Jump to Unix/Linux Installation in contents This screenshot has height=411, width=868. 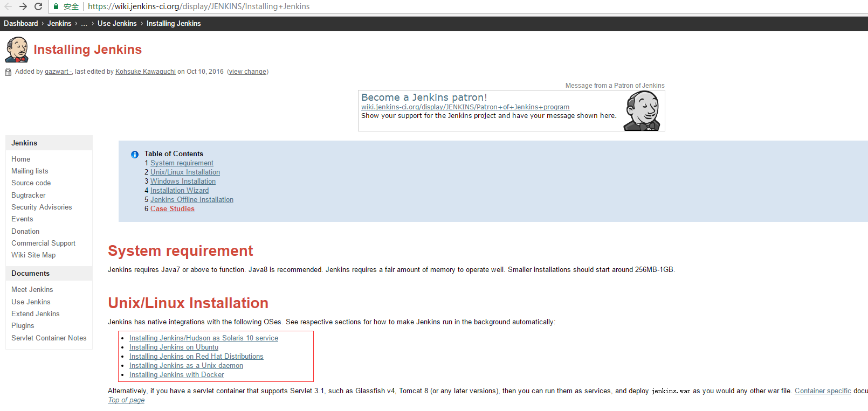click(x=185, y=172)
